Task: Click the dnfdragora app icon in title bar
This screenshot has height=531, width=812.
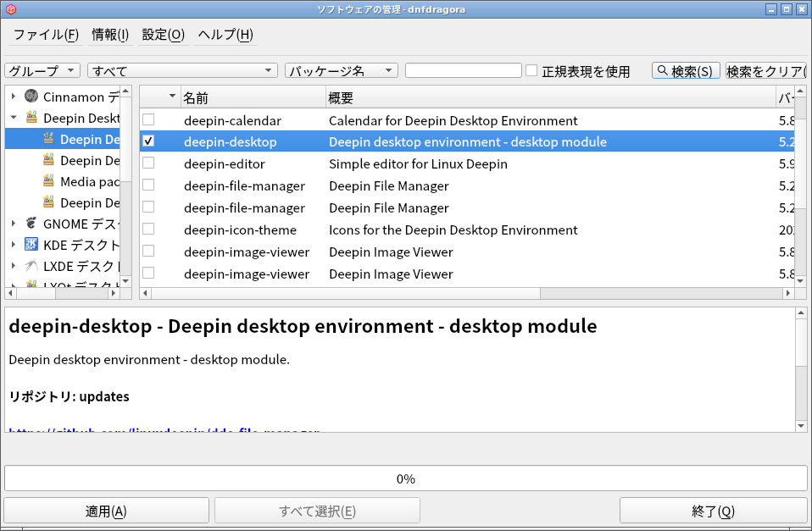Action: coord(11,9)
